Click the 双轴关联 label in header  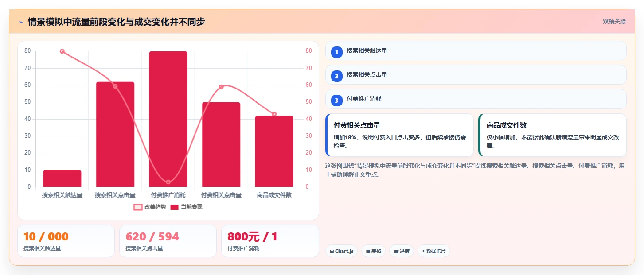pos(614,21)
